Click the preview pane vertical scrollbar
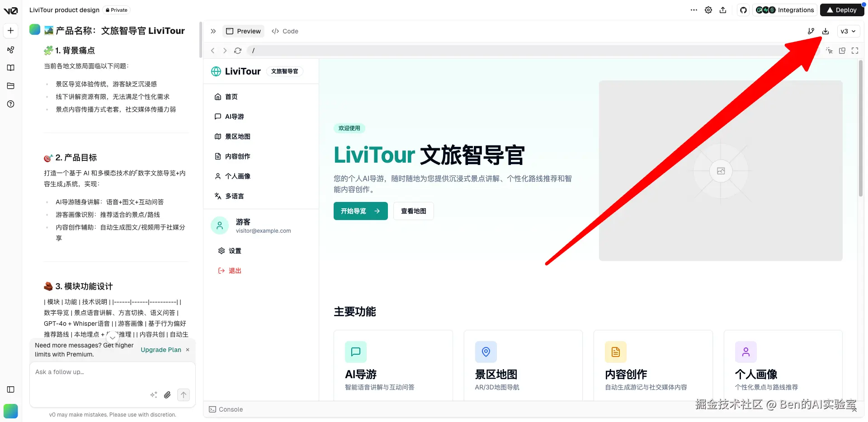 click(x=861, y=129)
